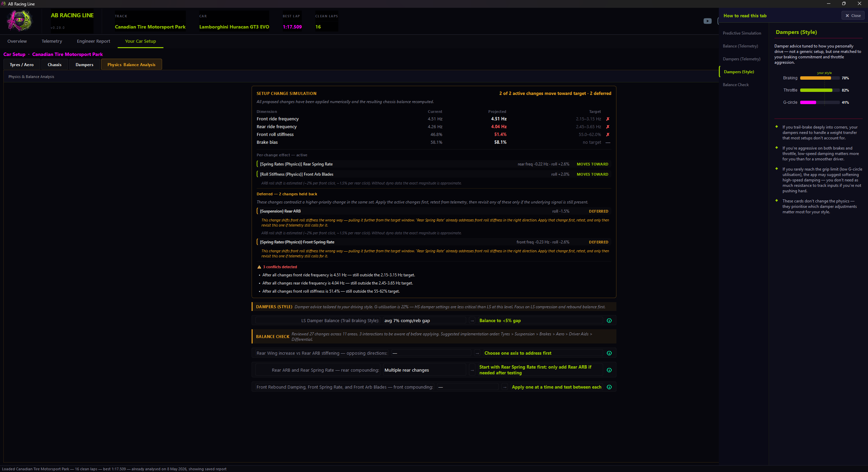Click the Brake bias row label
The height and width of the screenshot is (472, 868).
tap(267, 142)
